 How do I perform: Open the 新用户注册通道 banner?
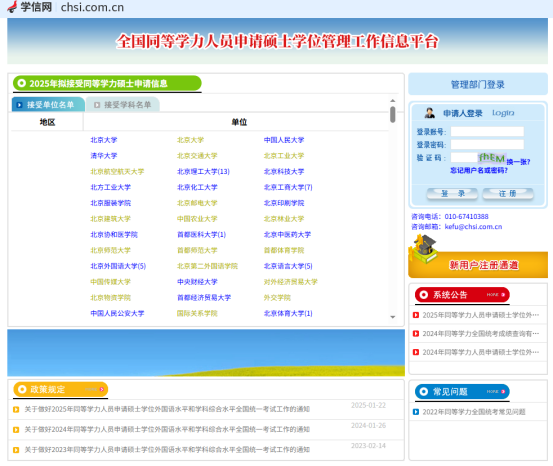click(478, 265)
